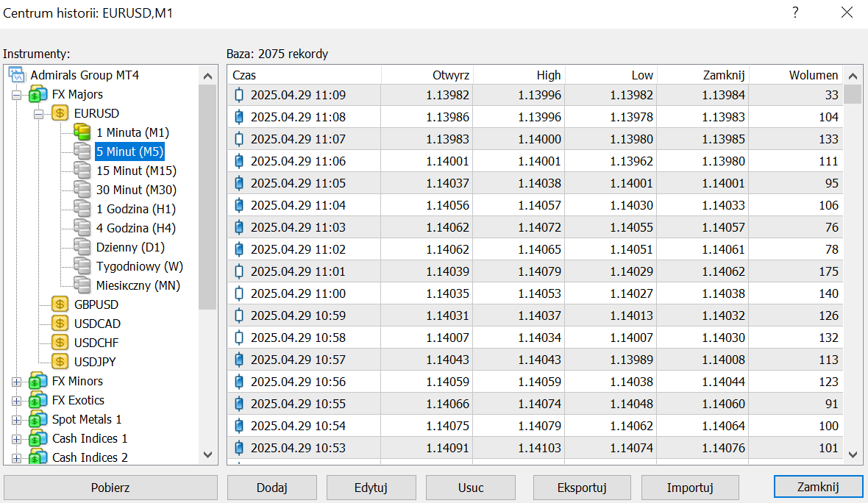Expand the FX Minors tree node
Screen dimensions: 868x503
click(x=17, y=382)
